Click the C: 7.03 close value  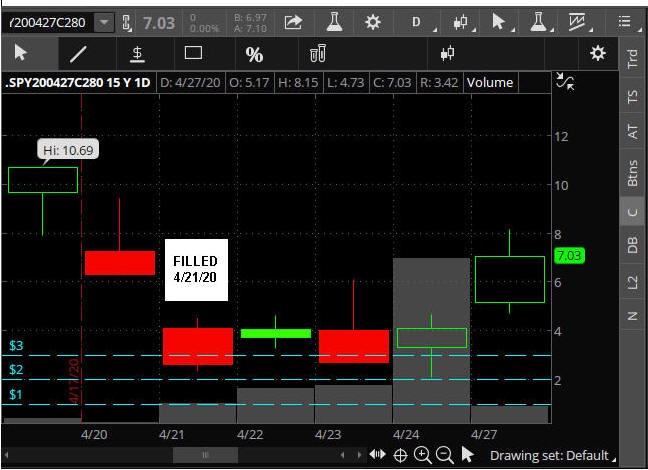click(x=392, y=82)
